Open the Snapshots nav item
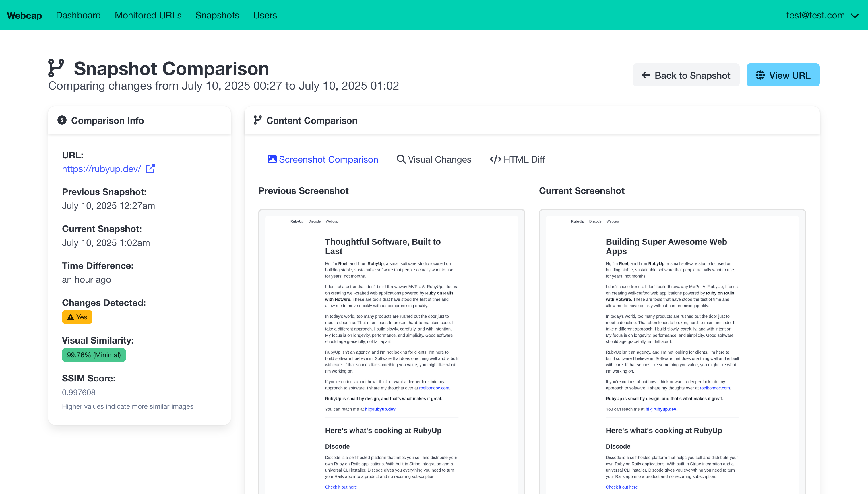Viewport: 868px width, 494px height. [217, 15]
